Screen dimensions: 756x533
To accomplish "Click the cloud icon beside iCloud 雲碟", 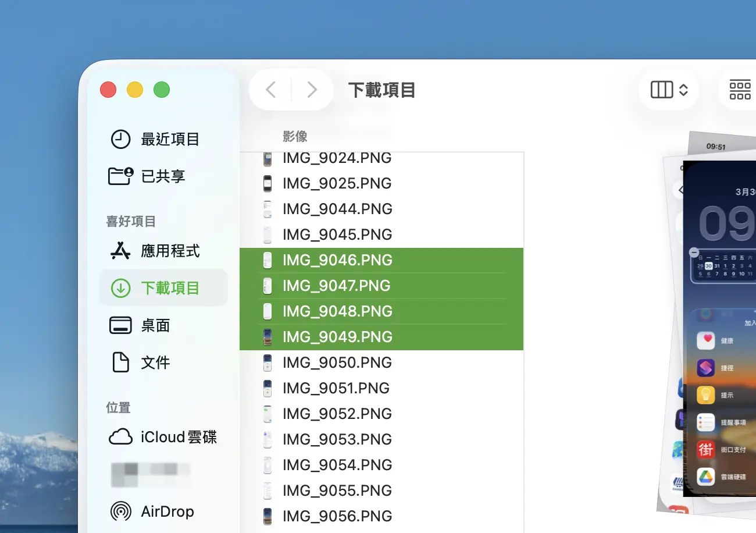I will coord(120,437).
